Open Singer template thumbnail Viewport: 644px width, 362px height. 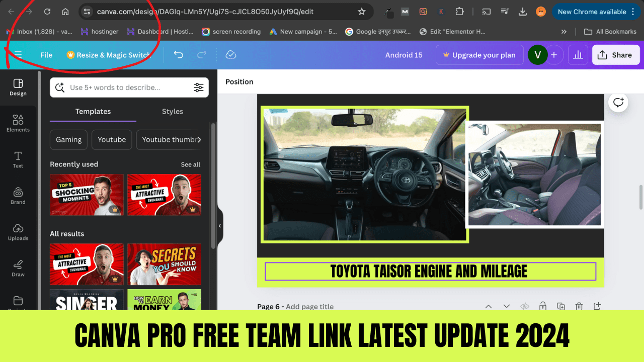pyautogui.click(x=87, y=299)
